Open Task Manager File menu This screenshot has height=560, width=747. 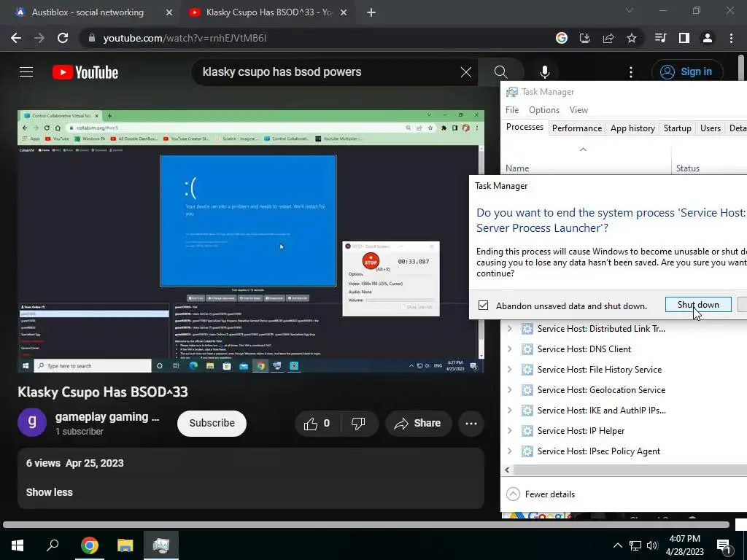point(512,110)
